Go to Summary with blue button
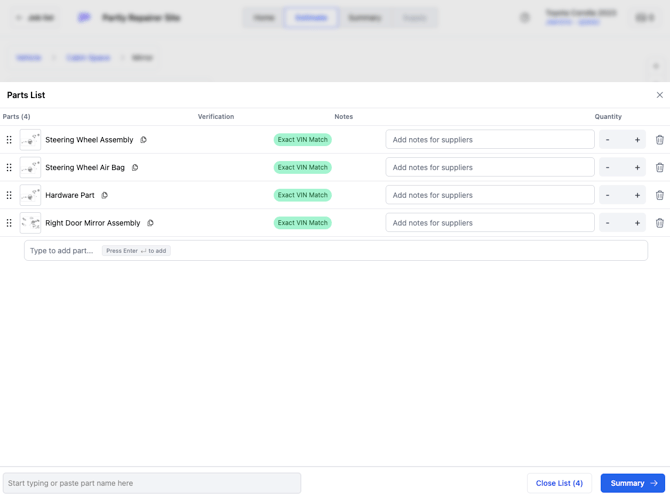The image size is (670, 497). coord(633,483)
